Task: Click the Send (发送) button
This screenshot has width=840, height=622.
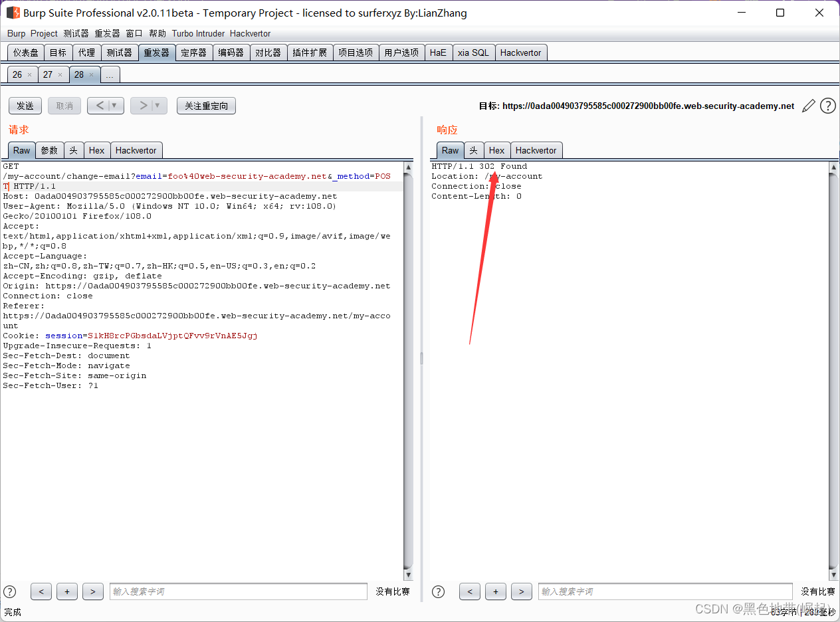Action: pyautogui.click(x=25, y=106)
